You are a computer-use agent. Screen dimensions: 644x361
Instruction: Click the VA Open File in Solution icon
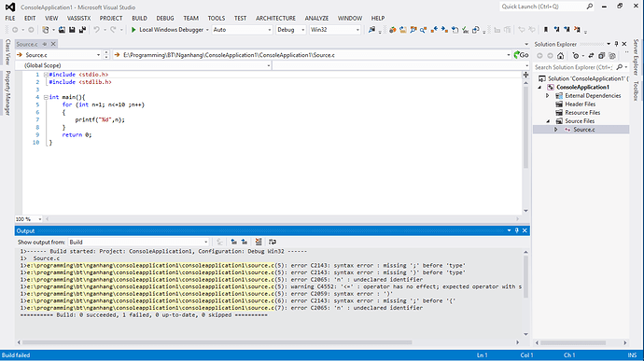pyautogui.click(x=403, y=30)
